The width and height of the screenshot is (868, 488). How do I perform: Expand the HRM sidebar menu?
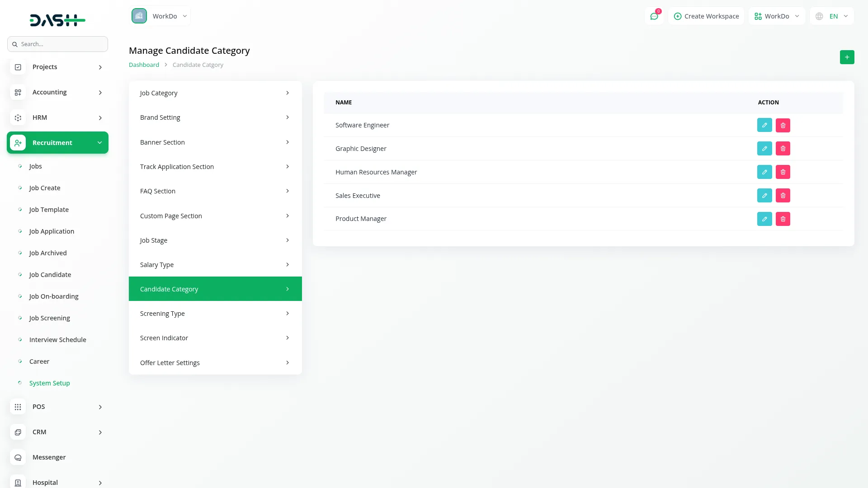57,117
